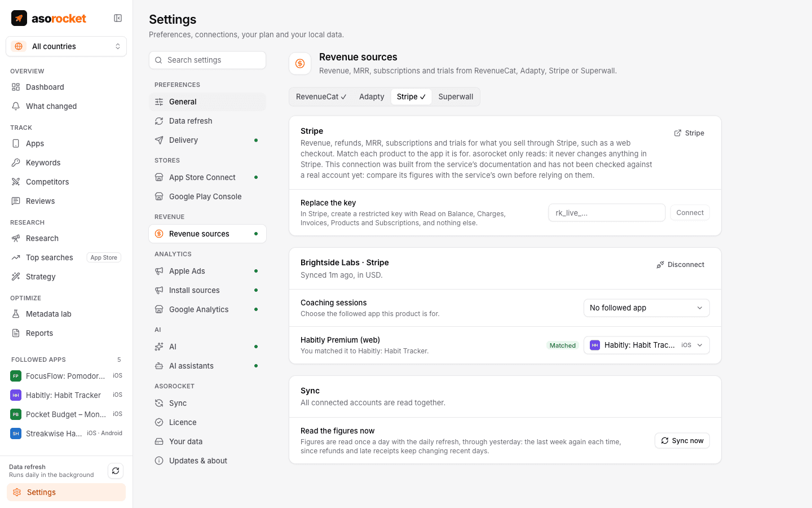Image resolution: width=812 pixels, height=508 pixels.
Task: Open the Pocket Budget followed app
Action: [66, 414]
